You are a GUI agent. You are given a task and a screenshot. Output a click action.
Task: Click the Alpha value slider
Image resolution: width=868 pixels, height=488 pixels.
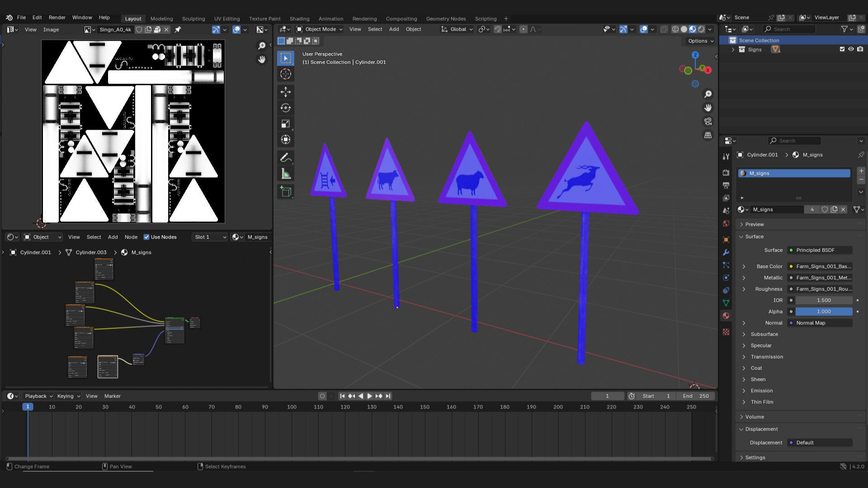pos(823,312)
